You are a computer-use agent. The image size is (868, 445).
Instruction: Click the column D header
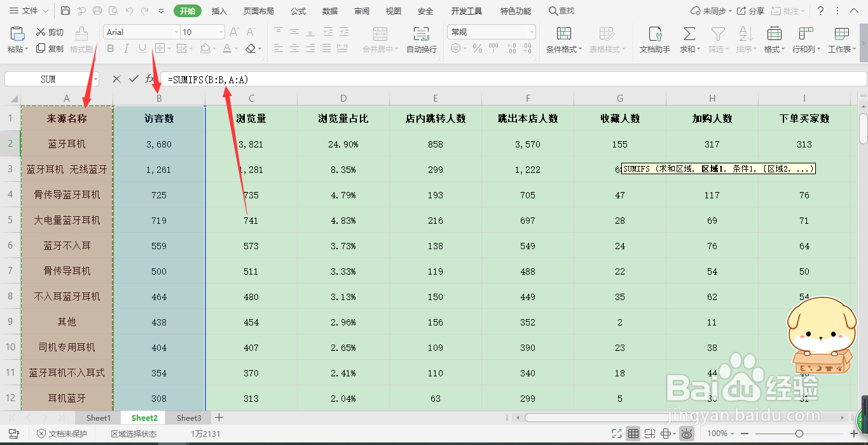click(343, 98)
